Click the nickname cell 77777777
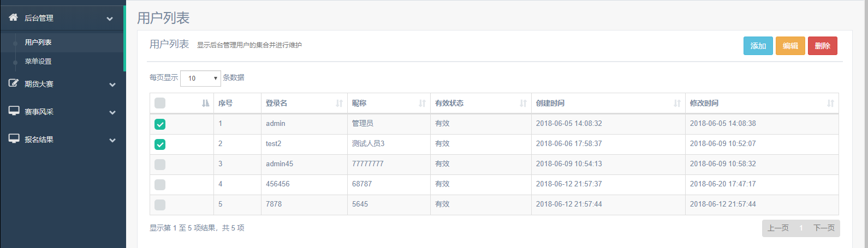Image resolution: width=868 pixels, height=248 pixels. [x=368, y=164]
